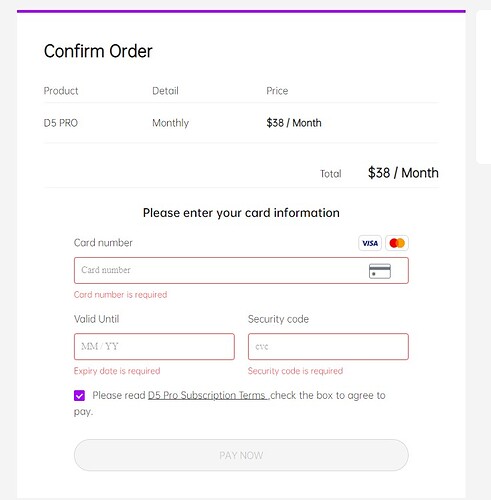The image size is (491, 500).
Task: Click the credit card icon in card field
Action: 380,271
